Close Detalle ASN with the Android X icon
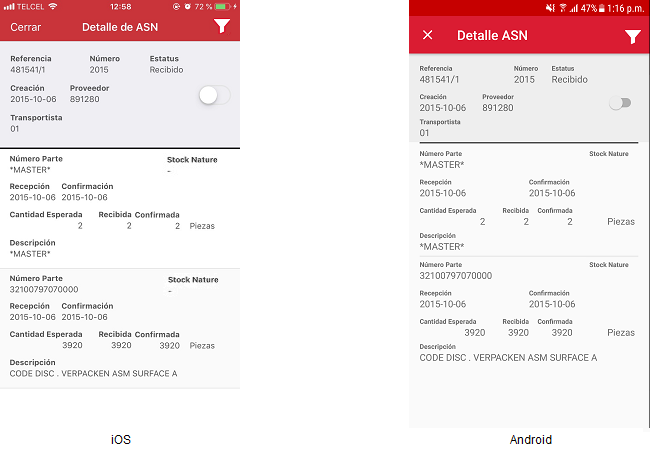This screenshot has width=650, height=450. pyautogui.click(x=428, y=36)
